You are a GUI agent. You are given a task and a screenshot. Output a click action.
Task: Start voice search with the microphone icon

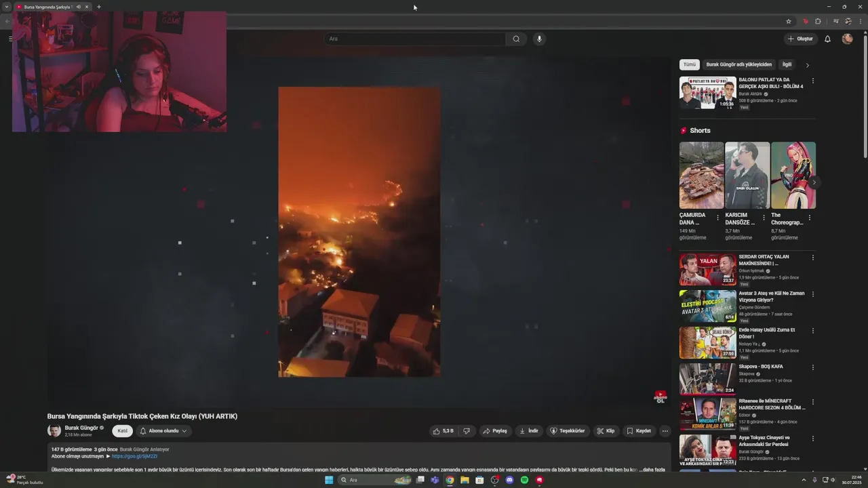539,39
